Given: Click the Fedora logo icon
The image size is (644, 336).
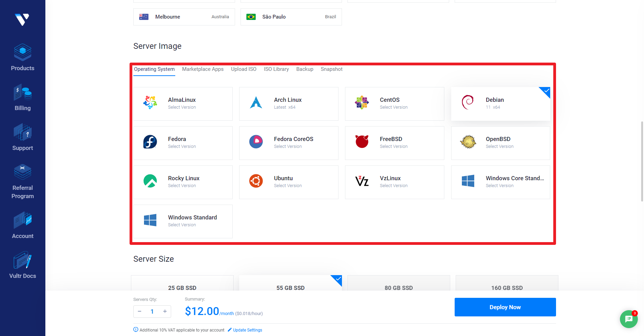Looking at the screenshot, I should [x=150, y=142].
